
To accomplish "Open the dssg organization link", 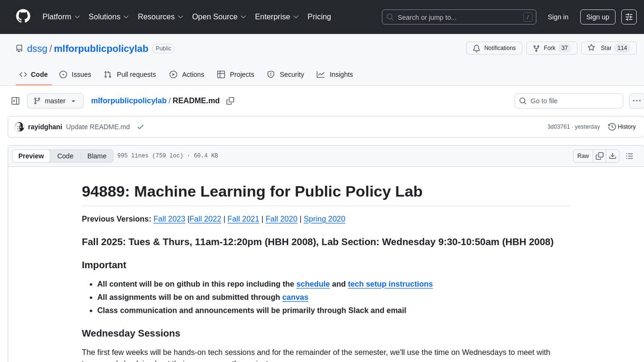I will click(37, 48).
